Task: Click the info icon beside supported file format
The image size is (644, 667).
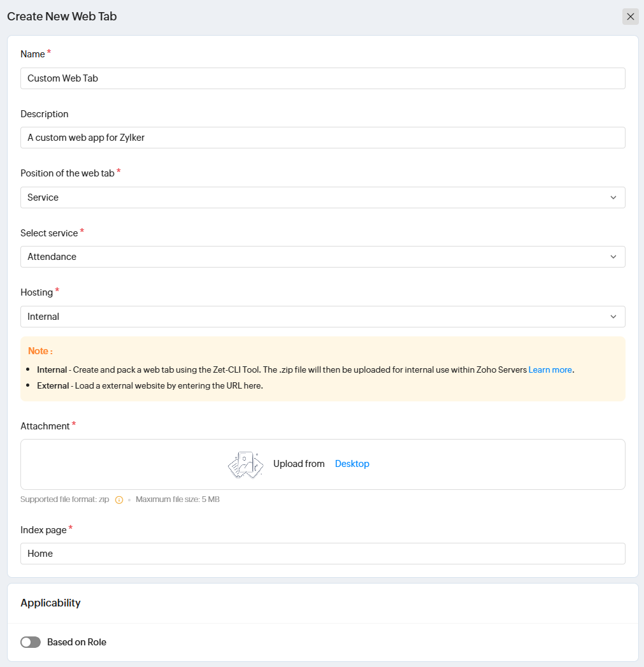Action: (x=119, y=500)
